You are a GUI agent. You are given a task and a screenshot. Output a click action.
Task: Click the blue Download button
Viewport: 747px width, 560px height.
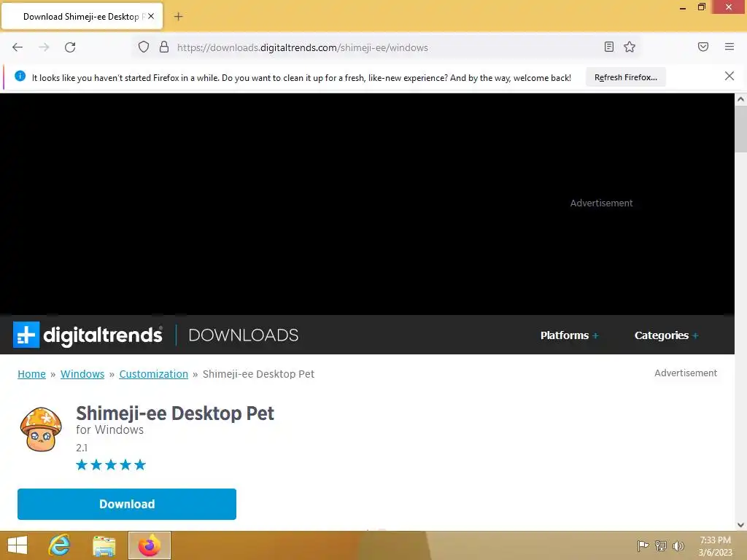pyautogui.click(x=127, y=504)
